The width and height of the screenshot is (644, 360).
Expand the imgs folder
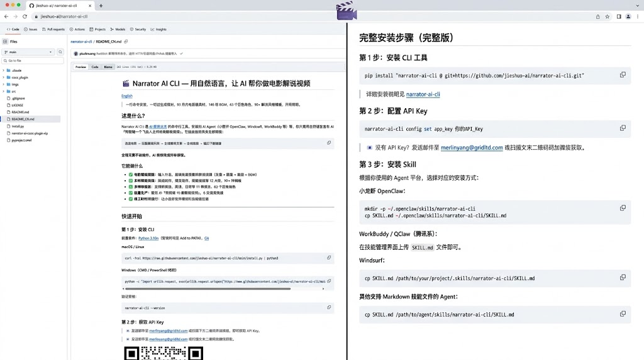[4, 84]
